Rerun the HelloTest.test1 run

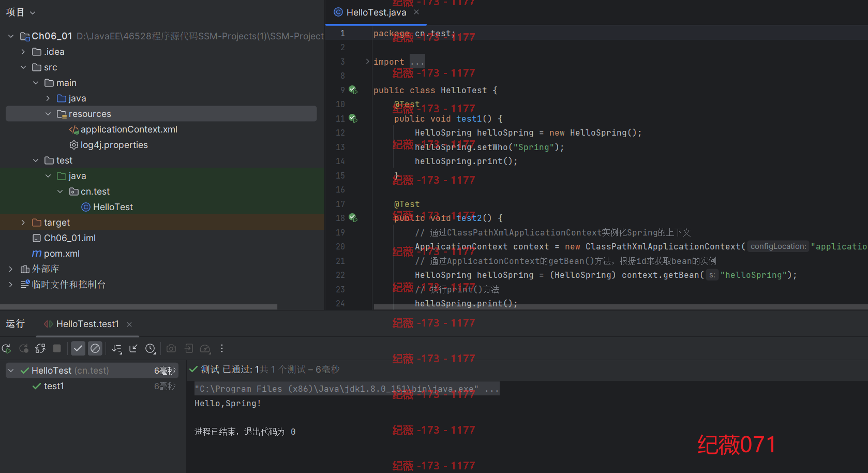[6, 349]
